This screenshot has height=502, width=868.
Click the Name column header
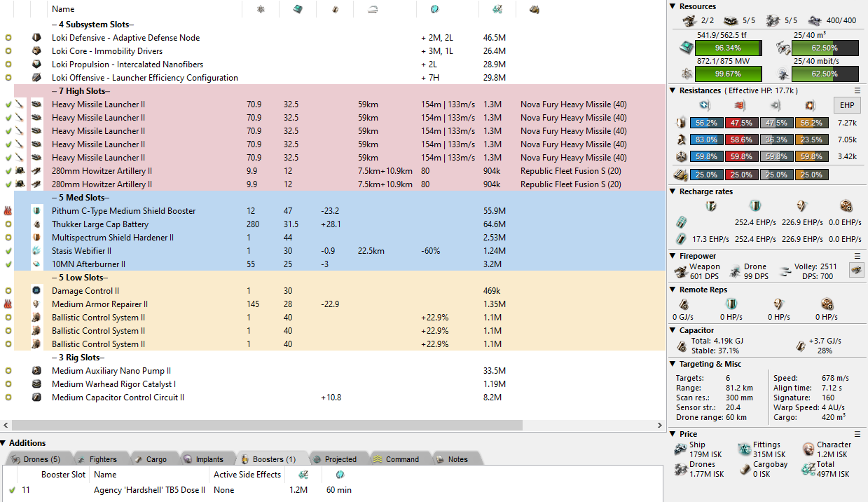pos(63,9)
